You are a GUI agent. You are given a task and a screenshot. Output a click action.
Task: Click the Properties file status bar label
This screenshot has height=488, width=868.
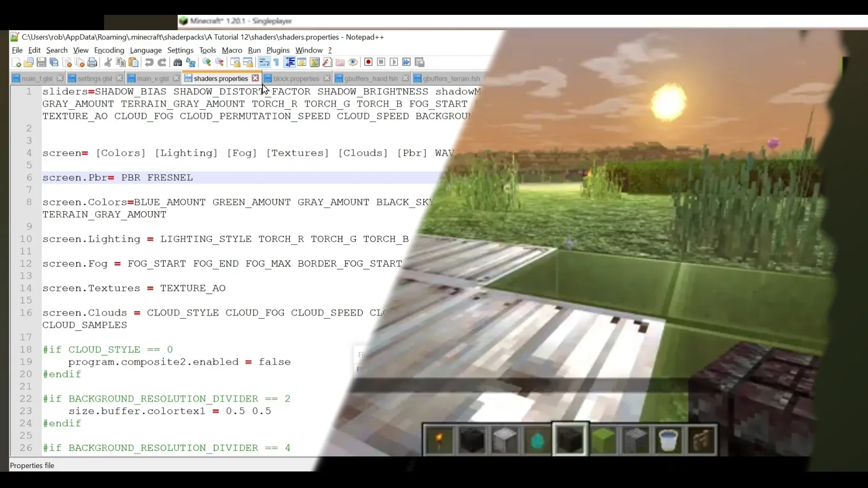click(x=32, y=466)
